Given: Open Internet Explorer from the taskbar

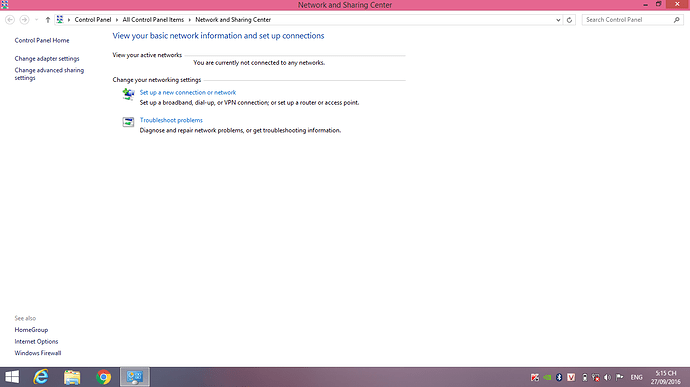Looking at the screenshot, I should [x=41, y=377].
